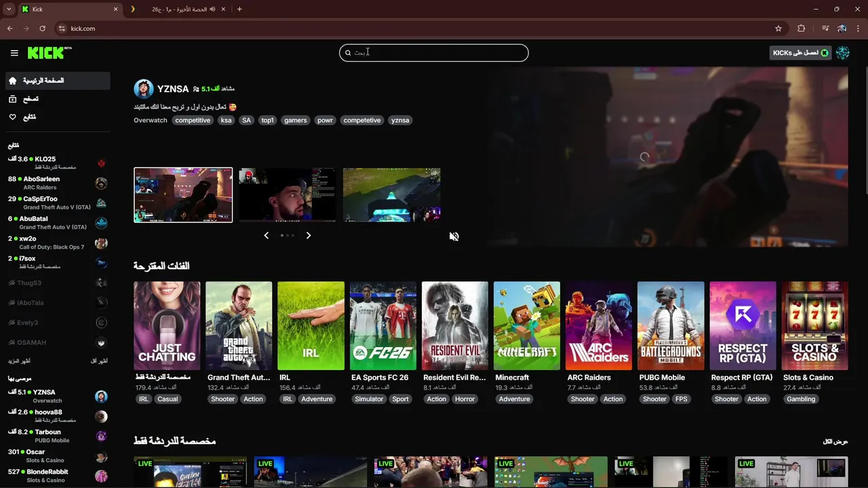The image size is (868, 488).
Task: Click the Simulator tag under EA Sports FC
Action: (x=369, y=399)
